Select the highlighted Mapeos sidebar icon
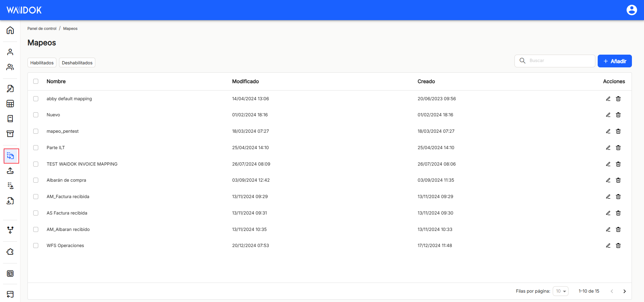The image size is (644, 302). pos(11,156)
